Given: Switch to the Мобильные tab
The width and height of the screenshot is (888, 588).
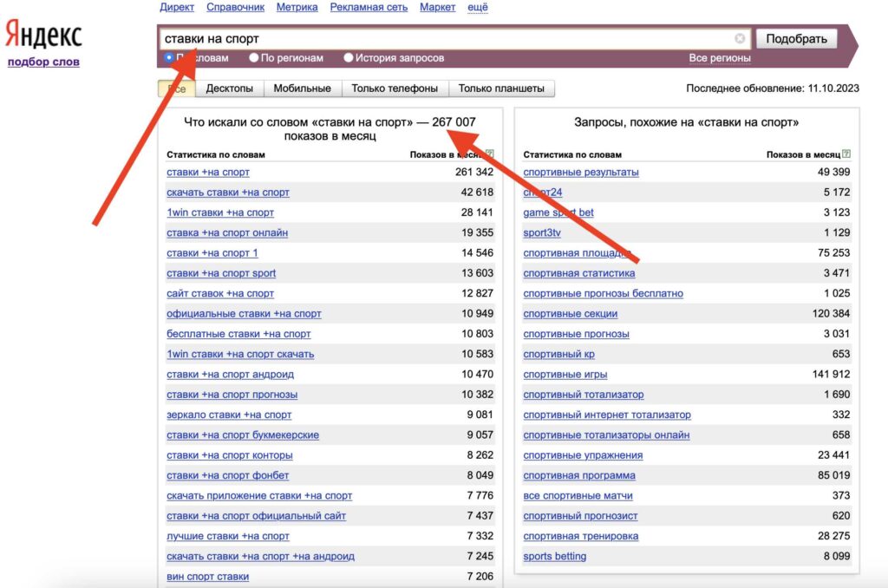Looking at the screenshot, I should click(x=302, y=88).
